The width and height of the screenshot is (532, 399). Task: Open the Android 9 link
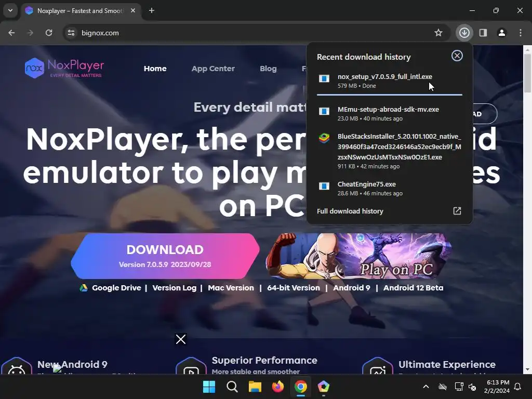click(352, 288)
